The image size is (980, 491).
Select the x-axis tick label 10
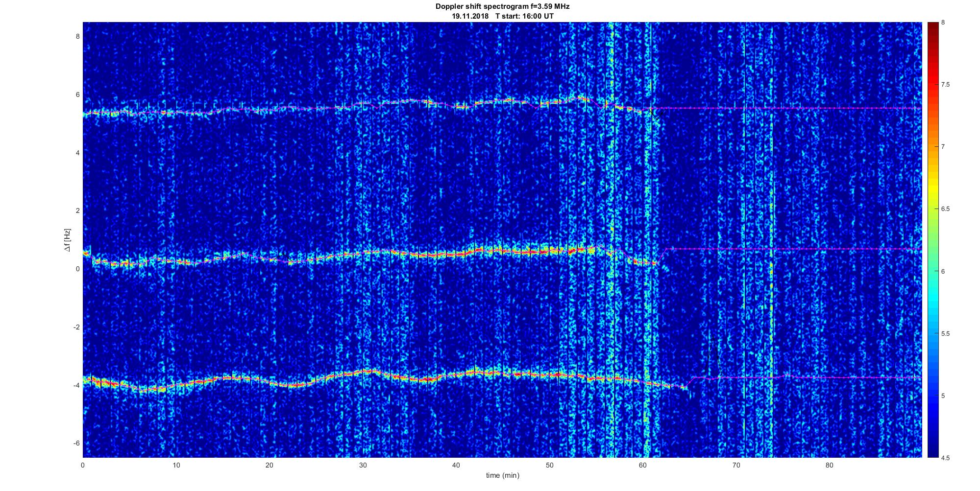pyautogui.click(x=176, y=465)
